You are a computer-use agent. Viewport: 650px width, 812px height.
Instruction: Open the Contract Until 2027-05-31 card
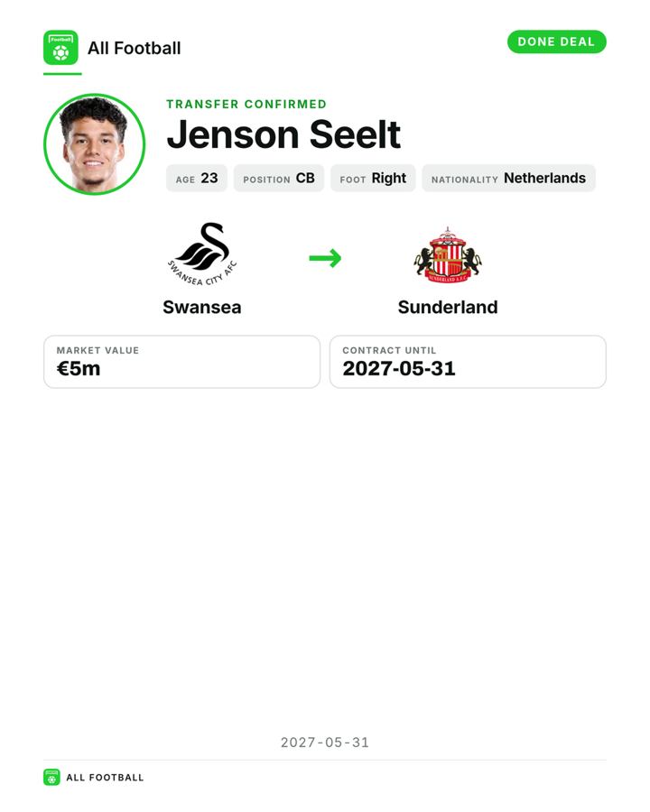tap(468, 362)
